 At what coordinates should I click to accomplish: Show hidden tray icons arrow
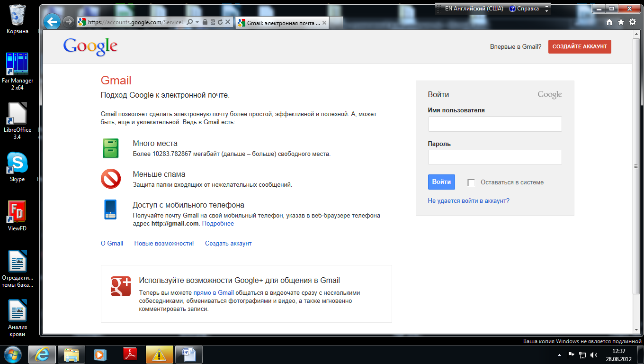(x=559, y=355)
